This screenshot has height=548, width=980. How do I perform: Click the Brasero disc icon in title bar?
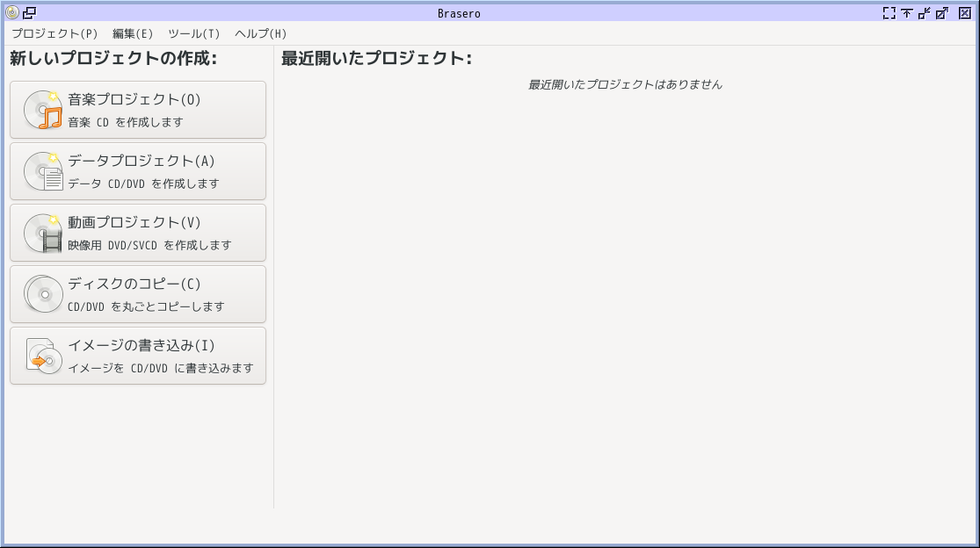(12, 12)
